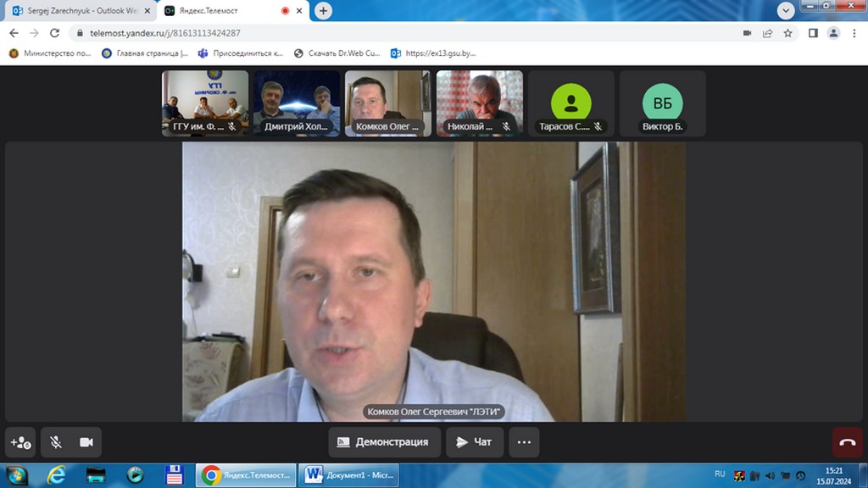Switch to the Sergej Zarechnyuk Outlook tab
868x488 pixels.
76,11
